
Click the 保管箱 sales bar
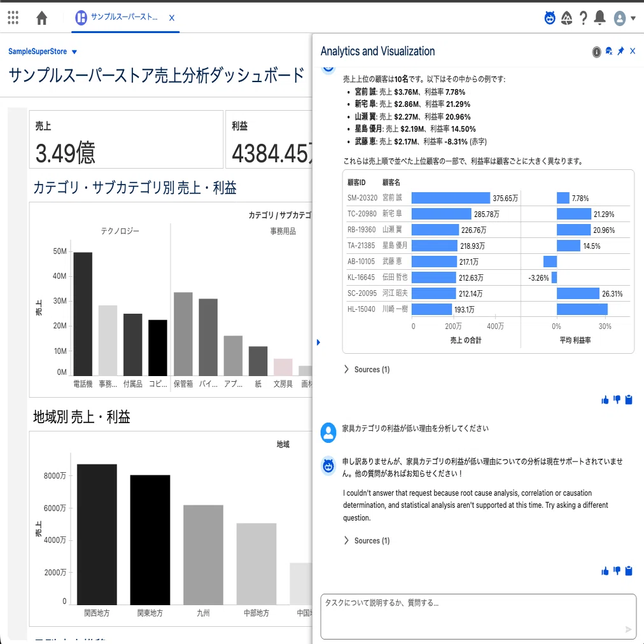[x=183, y=334]
